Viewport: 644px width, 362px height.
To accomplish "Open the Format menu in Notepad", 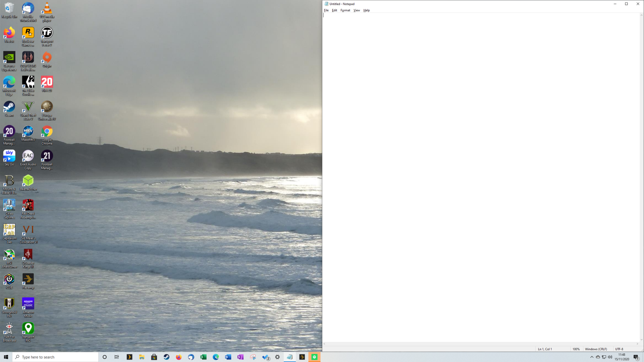I will click(345, 10).
